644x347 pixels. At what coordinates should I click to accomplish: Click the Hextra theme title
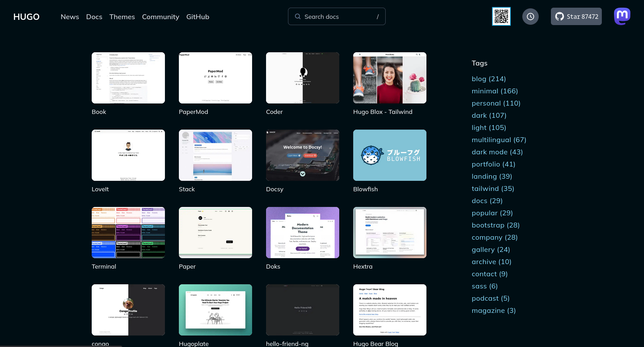pos(363,267)
